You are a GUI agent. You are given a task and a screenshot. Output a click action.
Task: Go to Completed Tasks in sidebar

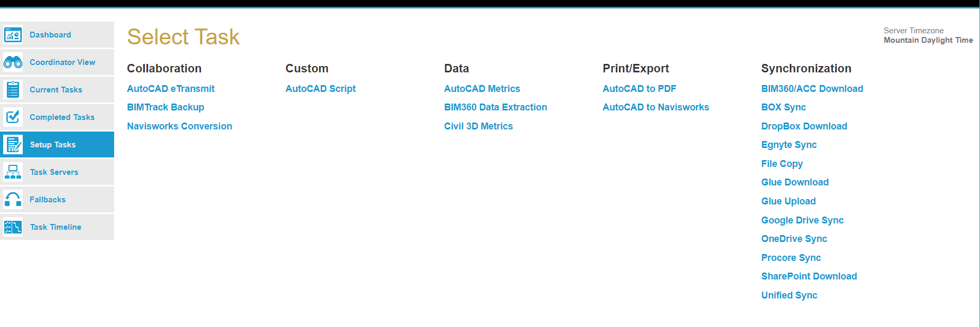click(x=62, y=117)
